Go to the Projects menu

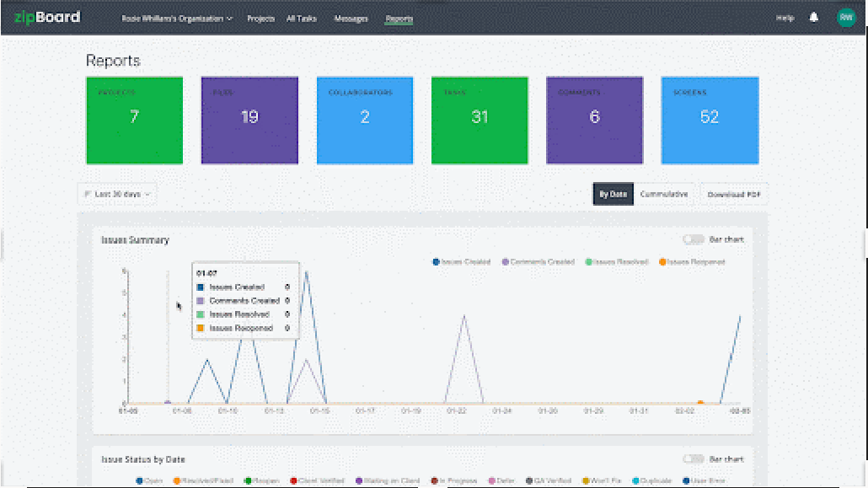260,19
